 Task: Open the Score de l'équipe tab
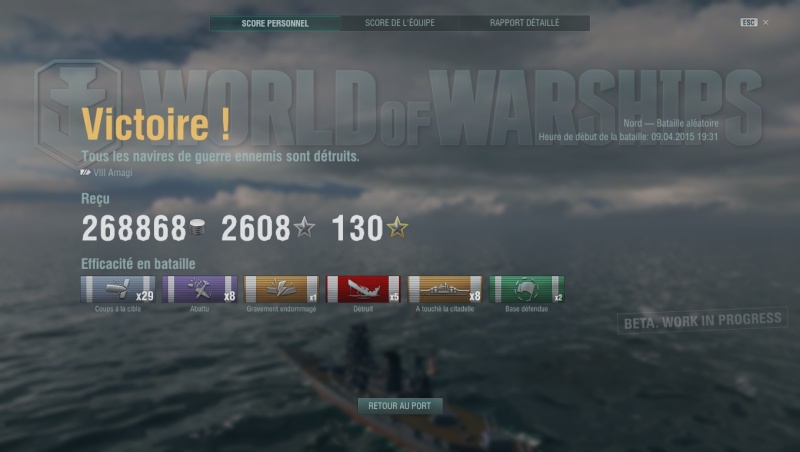point(400,23)
